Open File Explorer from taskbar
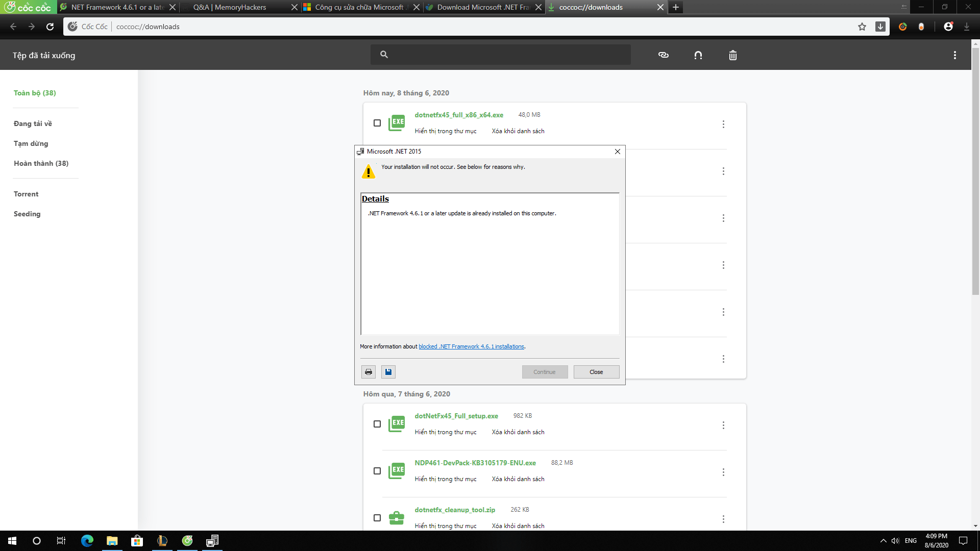 [x=112, y=541]
